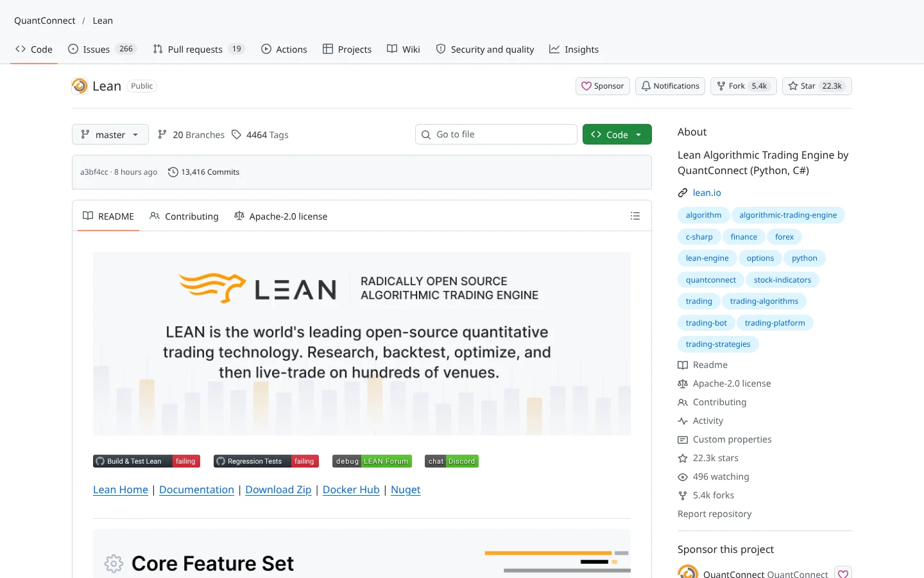Screen dimensions: 924x578
Task: Click the Lean breadcrumb link
Action: tap(103, 21)
